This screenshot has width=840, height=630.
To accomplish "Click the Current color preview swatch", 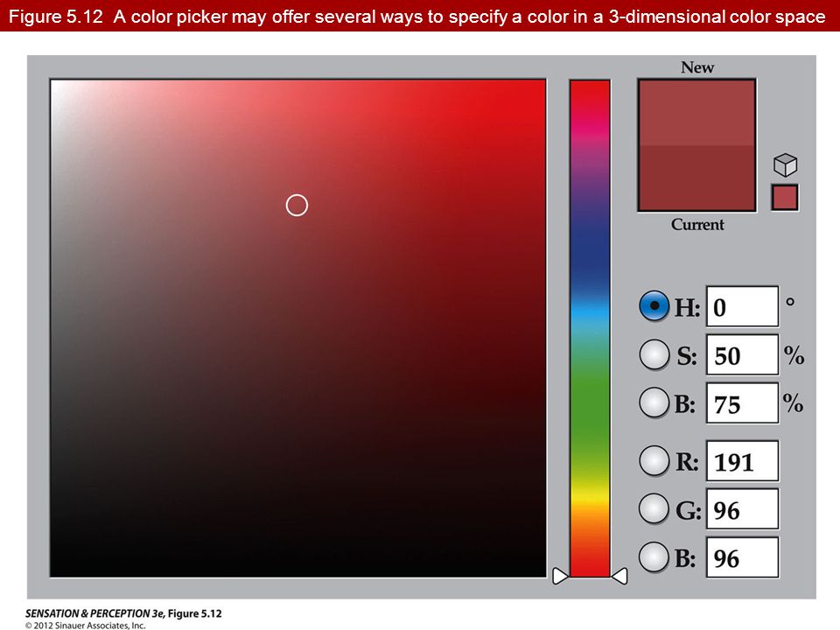I will tap(697, 178).
